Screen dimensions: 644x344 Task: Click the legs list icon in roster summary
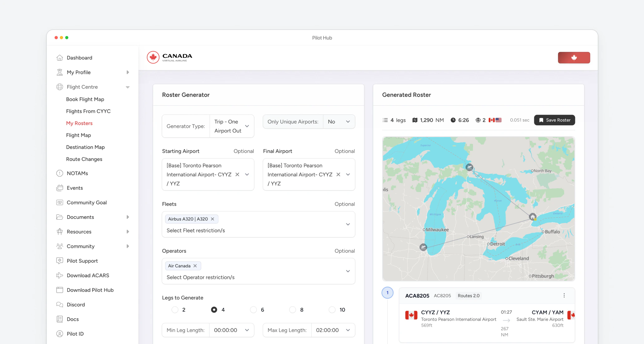385,120
